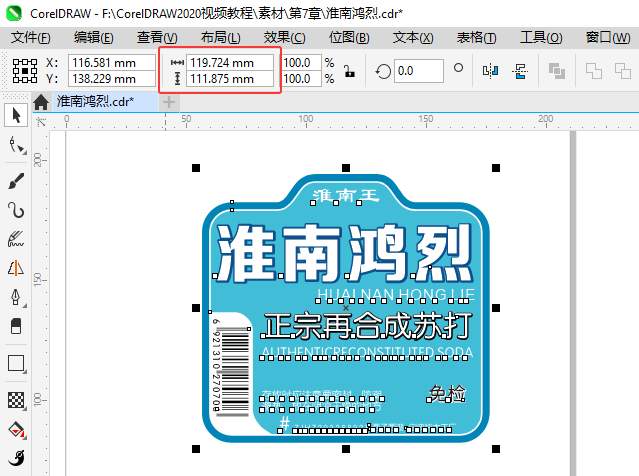Screen dimensions: 639x476
Task: Click the 淮南王 text at label top
Action: [x=346, y=196]
